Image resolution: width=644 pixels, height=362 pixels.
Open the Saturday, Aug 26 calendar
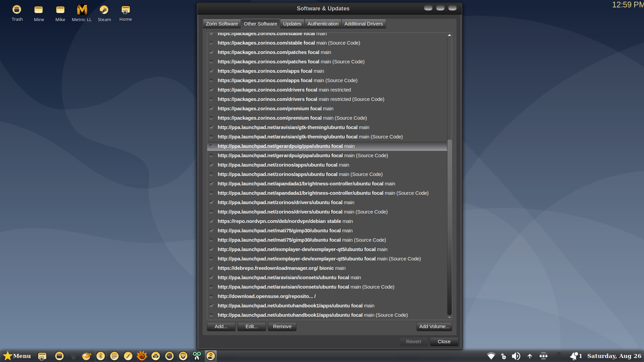point(614,356)
